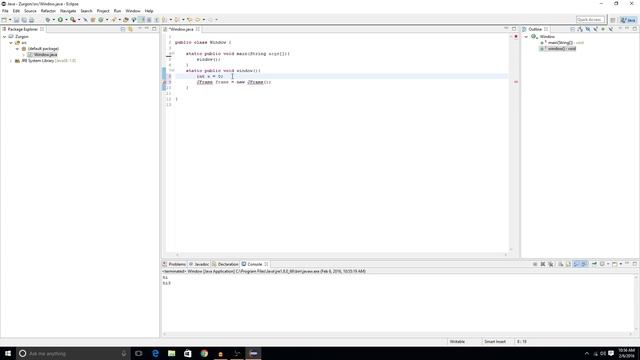
Task: Open dropdown arrow next to Debug icon
Action: pyautogui.click(x=53, y=20)
